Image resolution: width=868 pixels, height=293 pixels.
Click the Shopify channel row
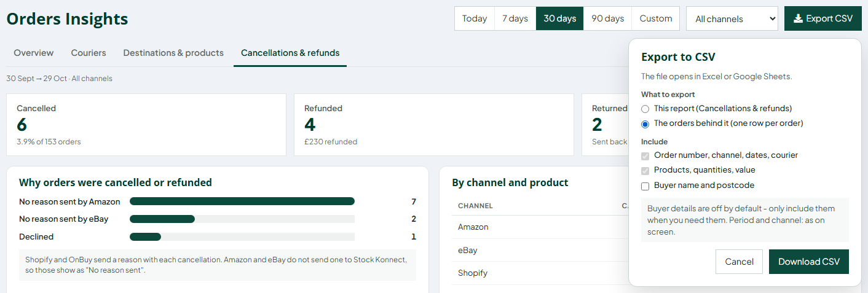(540, 273)
